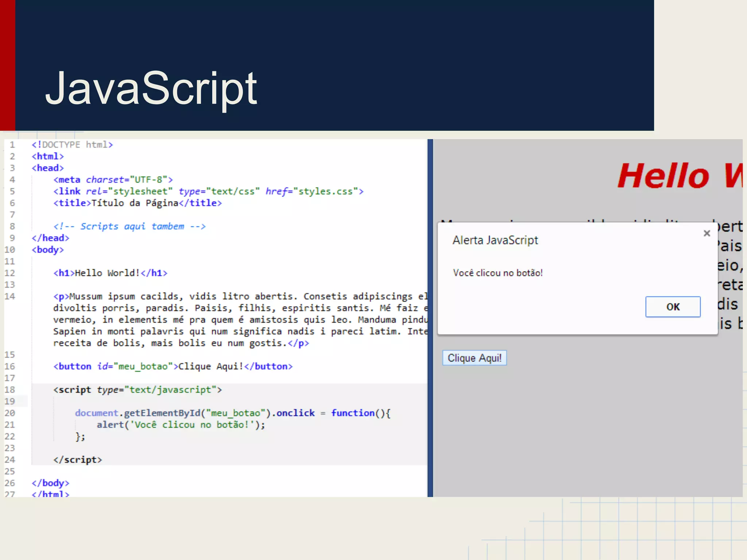The image size is (747, 560).
Task: Click the alert('Você clicou no botão!') line
Action: 181,425
